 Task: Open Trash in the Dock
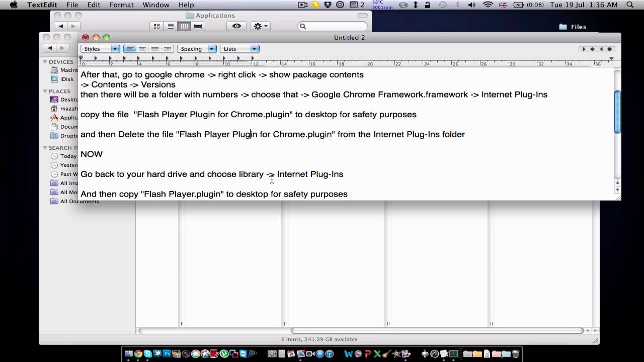[x=515, y=354]
